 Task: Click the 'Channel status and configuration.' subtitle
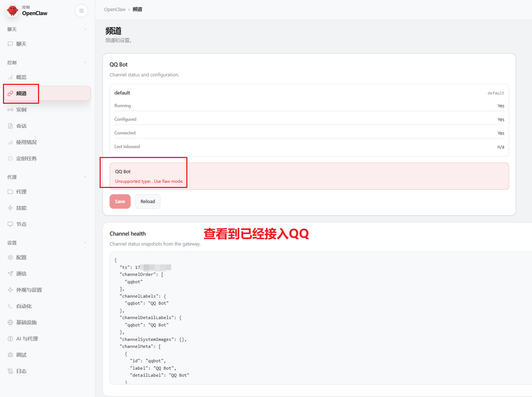[x=144, y=75]
